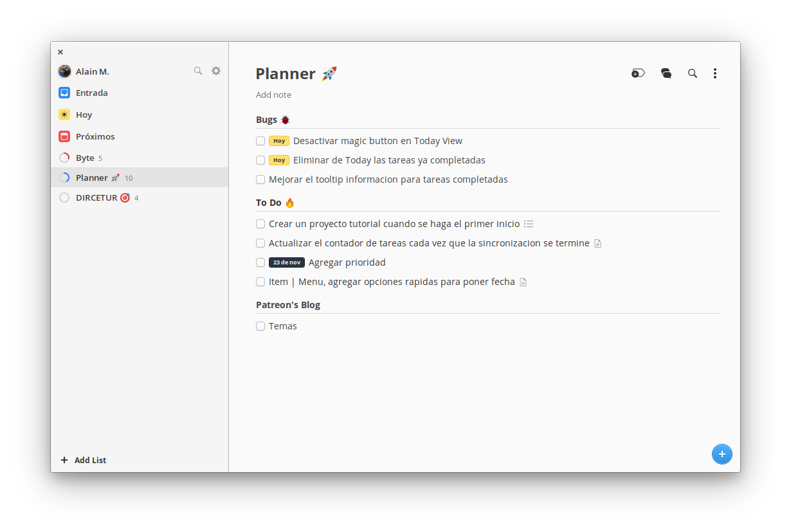Close the window with the X icon
Viewport: 791px width, 532px height.
(60, 52)
